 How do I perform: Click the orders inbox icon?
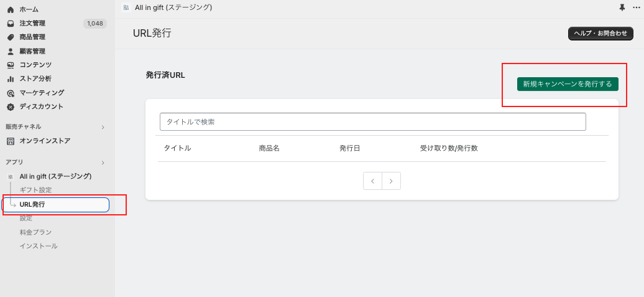11,24
